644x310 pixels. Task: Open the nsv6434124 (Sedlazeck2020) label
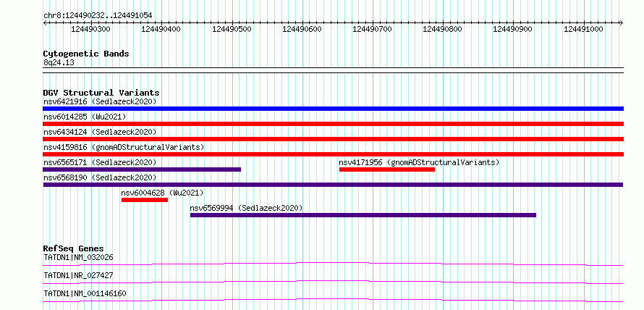coord(100,132)
